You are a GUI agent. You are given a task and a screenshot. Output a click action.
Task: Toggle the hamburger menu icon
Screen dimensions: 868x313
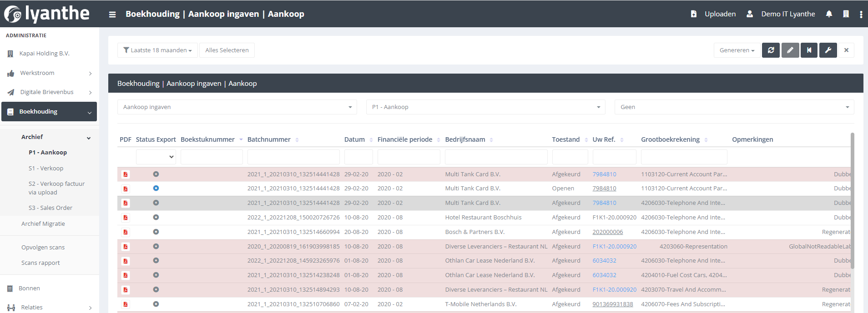pyautogui.click(x=112, y=15)
